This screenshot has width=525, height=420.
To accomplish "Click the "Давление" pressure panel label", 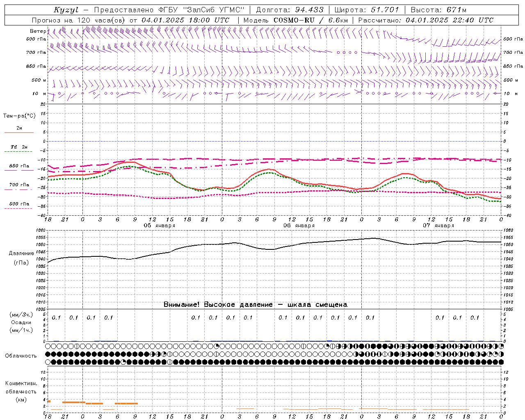I will point(21,253).
